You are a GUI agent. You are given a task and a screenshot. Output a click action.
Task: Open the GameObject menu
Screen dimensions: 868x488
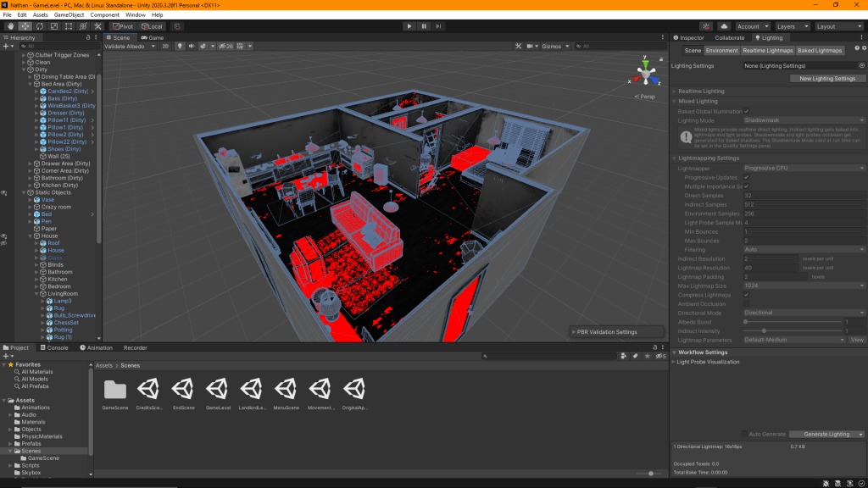[x=70, y=14]
